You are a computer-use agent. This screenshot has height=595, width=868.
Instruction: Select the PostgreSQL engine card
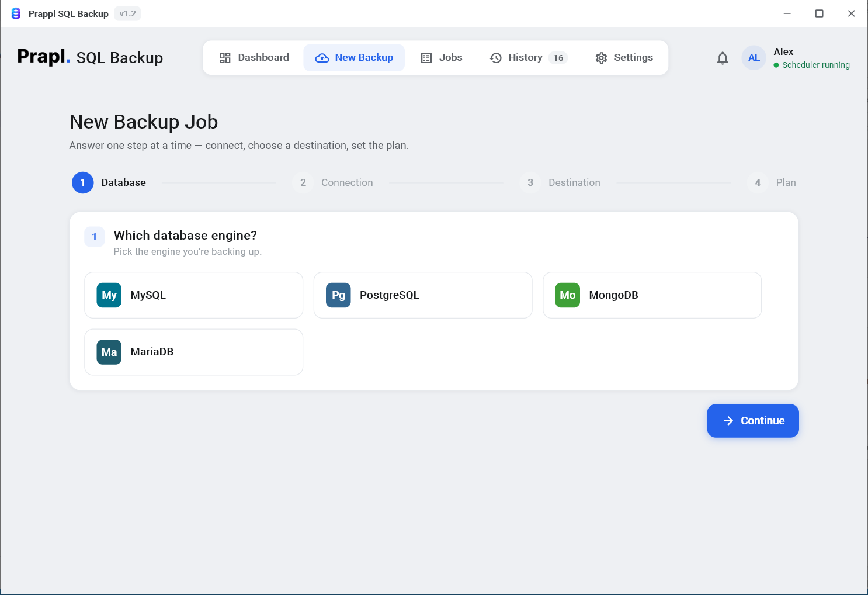423,295
